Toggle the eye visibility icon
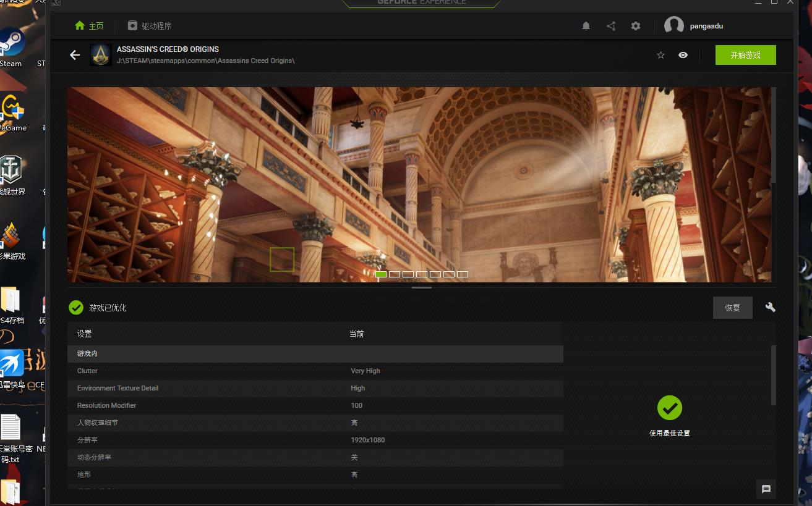 pyautogui.click(x=683, y=55)
